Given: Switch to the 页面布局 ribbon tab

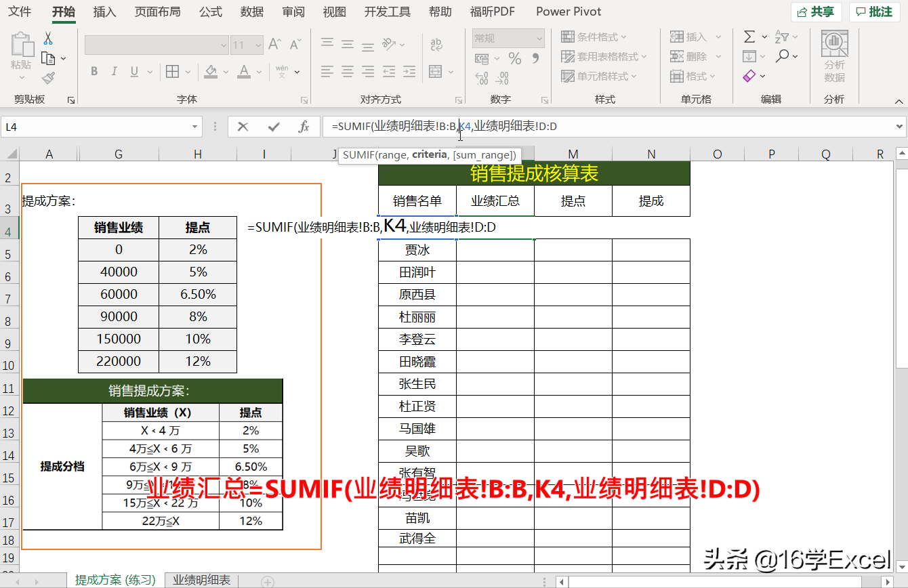Looking at the screenshot, I should point(158,12).
